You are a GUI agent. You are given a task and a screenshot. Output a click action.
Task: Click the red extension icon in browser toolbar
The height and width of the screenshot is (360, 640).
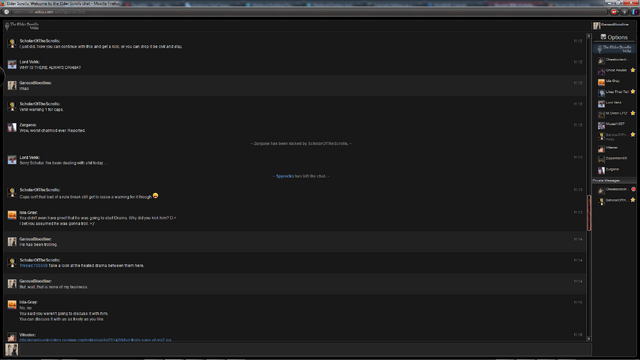[x=614, y=12]
